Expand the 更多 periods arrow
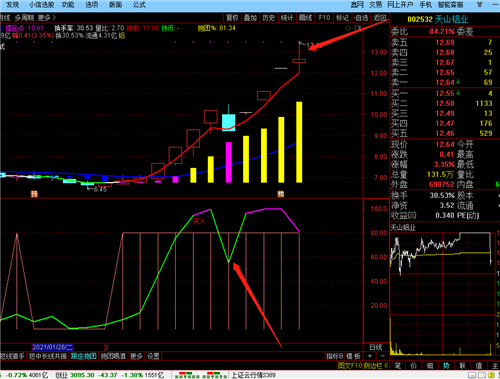Viewport: 500px width, 379px height. pyautogui.click(x=47, y=18)
